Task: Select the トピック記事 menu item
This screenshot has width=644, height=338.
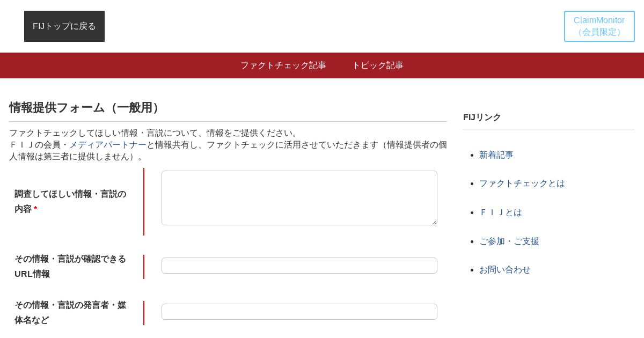Action: 377,65
